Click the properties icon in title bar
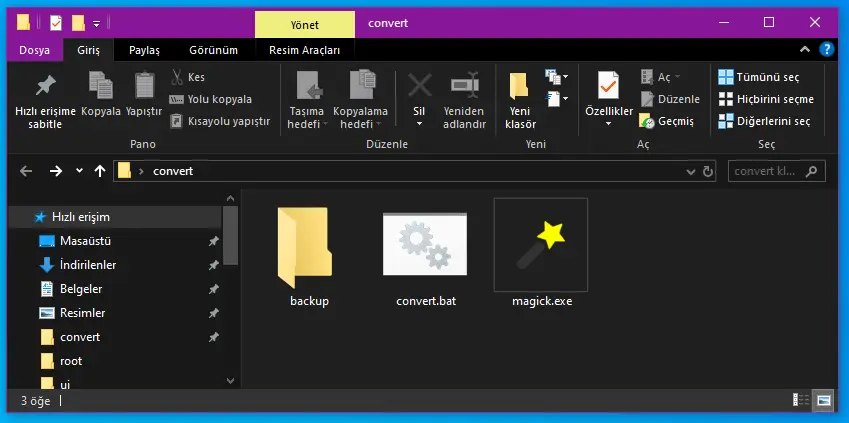The height and width of the screenshot is (423, 849). [56, 23]
